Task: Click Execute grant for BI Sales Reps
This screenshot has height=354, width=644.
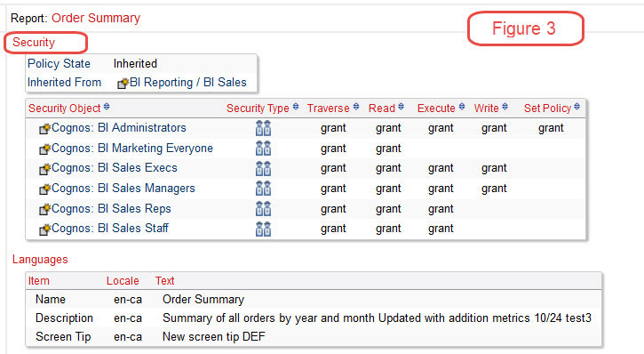Action: (441, 209)
